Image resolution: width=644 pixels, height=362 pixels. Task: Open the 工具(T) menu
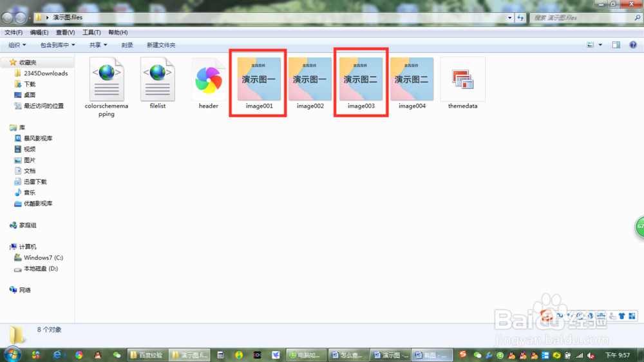coord(91,32)
